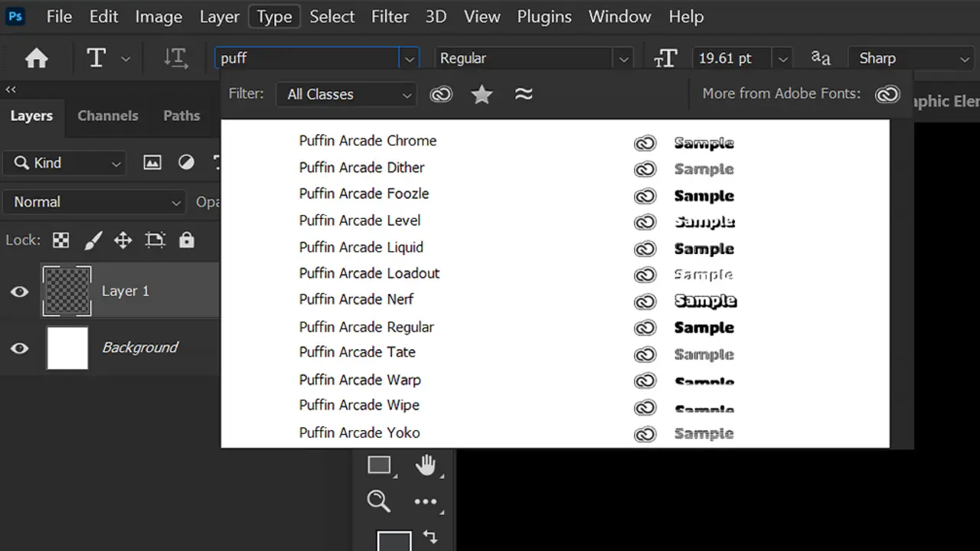Screen dimensions: 980x551
Task: Click the font size field 19.61 pt
Action: 733,58
